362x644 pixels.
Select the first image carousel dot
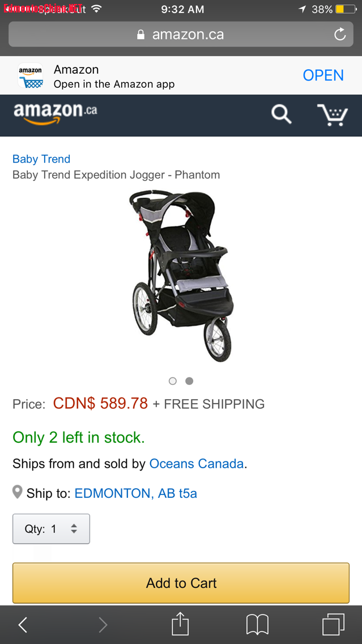(x=173, y=381)
